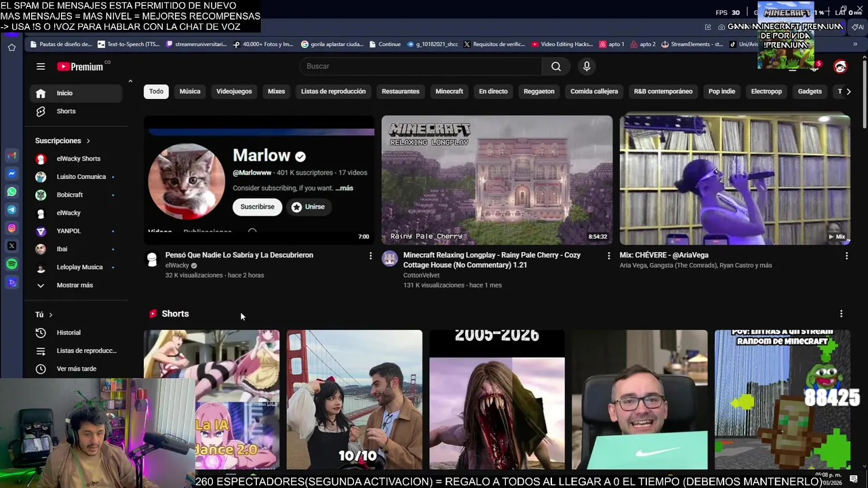The width and height of the screenshot is (868, 488).
Task: Click the star bookmarks icon at sidebar top
Action: click(12, 47)
